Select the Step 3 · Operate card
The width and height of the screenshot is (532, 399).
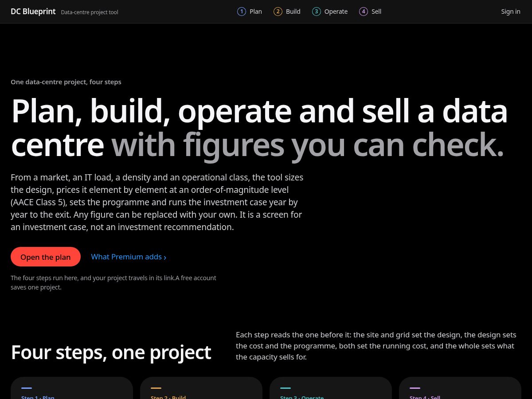[331, 388]
